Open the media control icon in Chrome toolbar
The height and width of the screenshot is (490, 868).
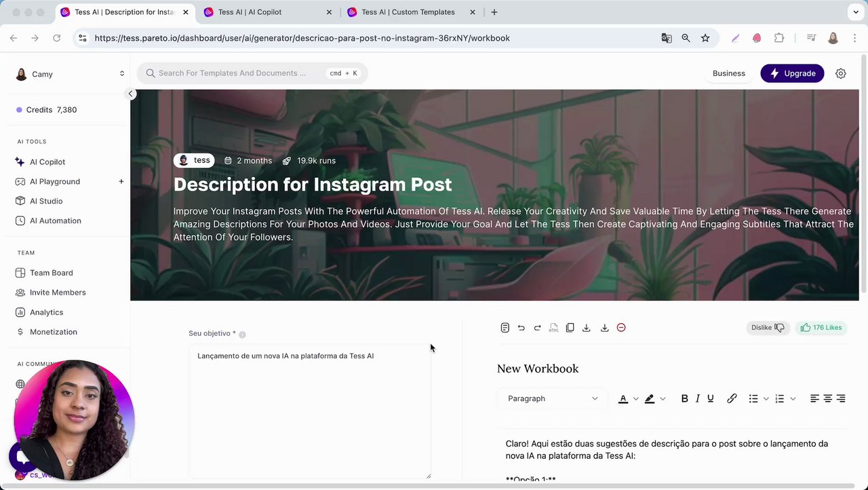pyautogui.click(x=811, y=38)
